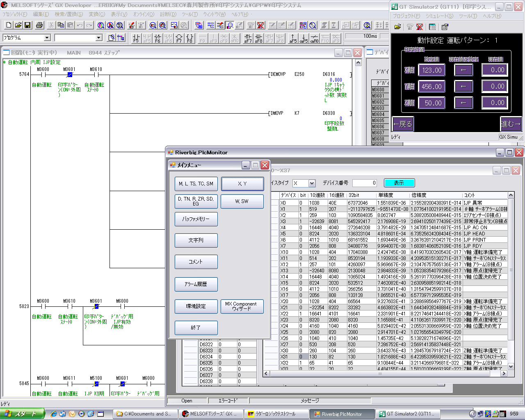This screenshot has height=420, width=525.
Task: Click the X軸 setting value 123.00 field
Action: pos(432,70)
